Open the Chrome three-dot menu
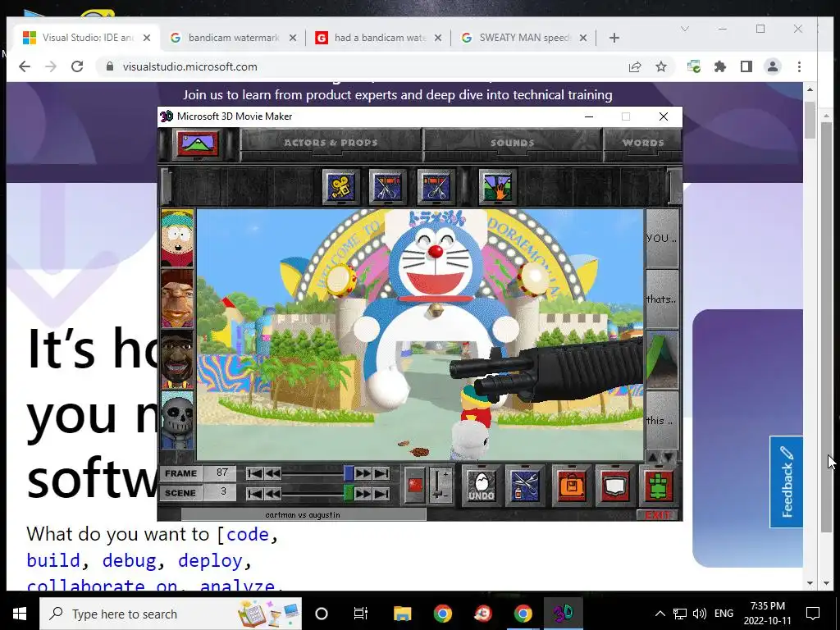The height and width of the screenshot is (630, 840). click(x=799, y=66)
